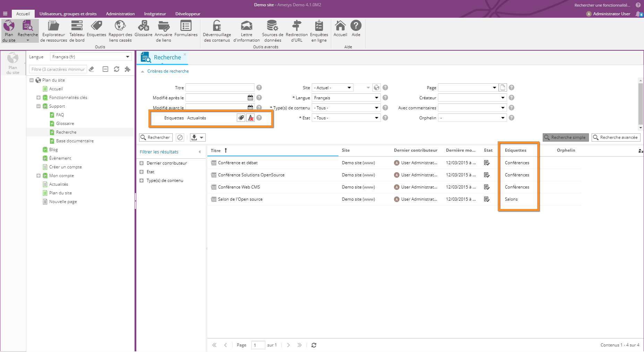The width and height of the screenshot is (644, 352).
Task: Open the Etat criteria dropdown
Action: click(x=376, y=118)
